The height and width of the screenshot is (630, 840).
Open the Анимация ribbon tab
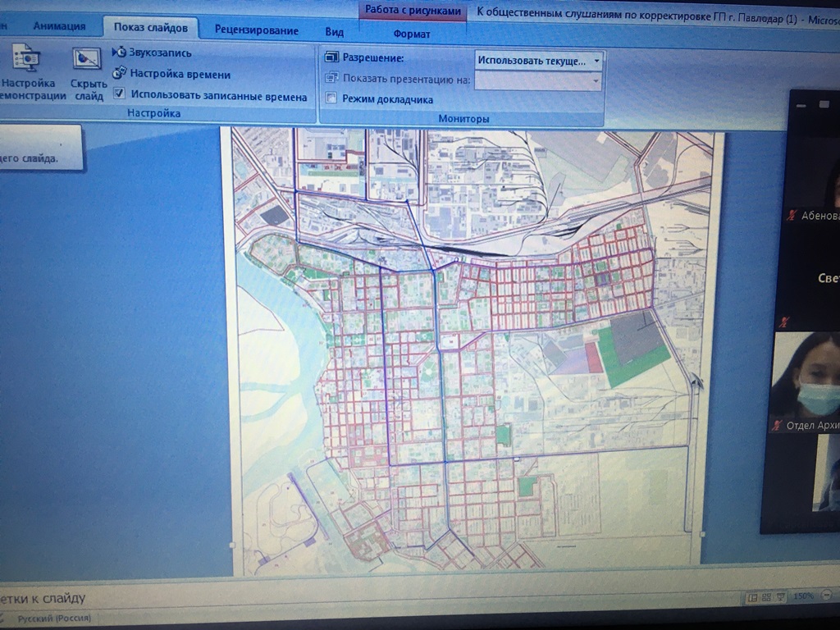pos(59,25)
